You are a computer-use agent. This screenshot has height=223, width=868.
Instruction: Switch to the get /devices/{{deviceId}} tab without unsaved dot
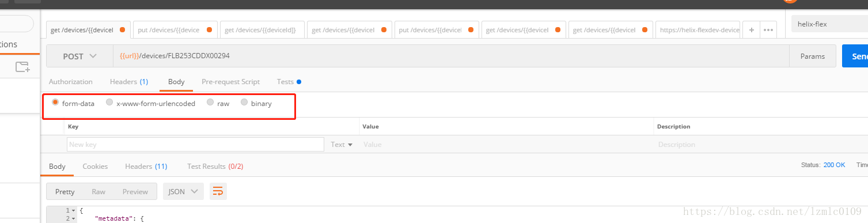261,30
